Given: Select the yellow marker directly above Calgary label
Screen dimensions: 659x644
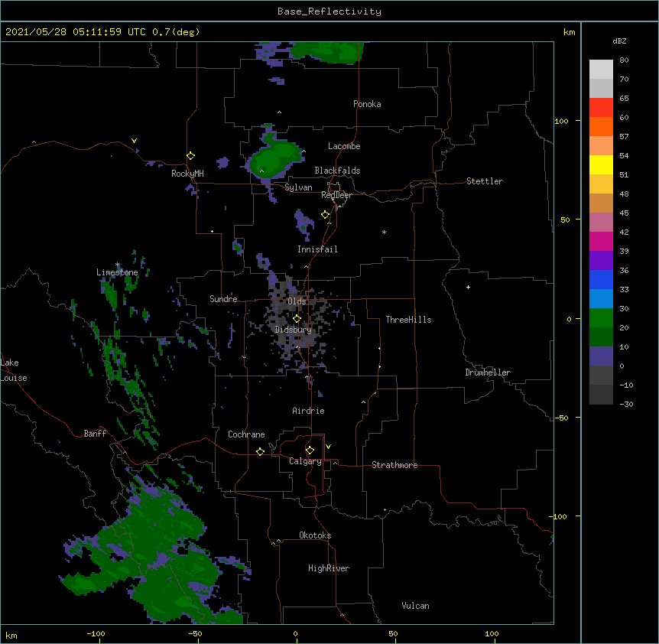Looking at the screenshot, I should click(310, 450).
